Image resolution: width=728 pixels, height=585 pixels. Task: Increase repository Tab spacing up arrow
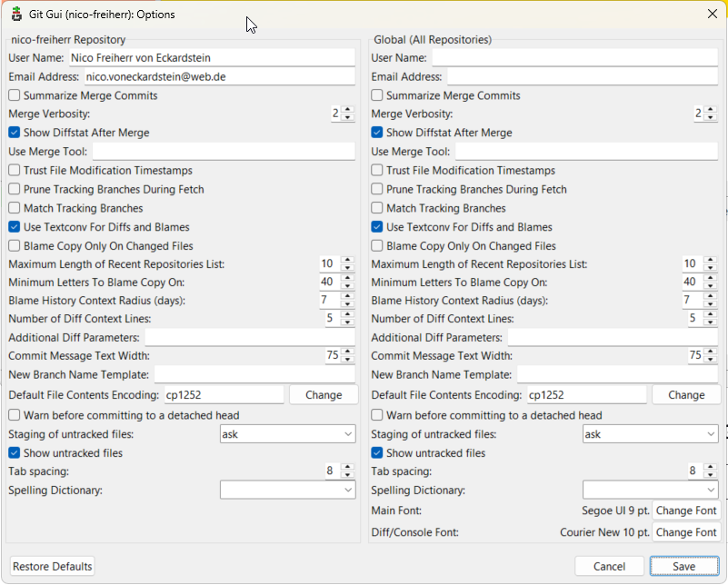(x=347, y=467)
